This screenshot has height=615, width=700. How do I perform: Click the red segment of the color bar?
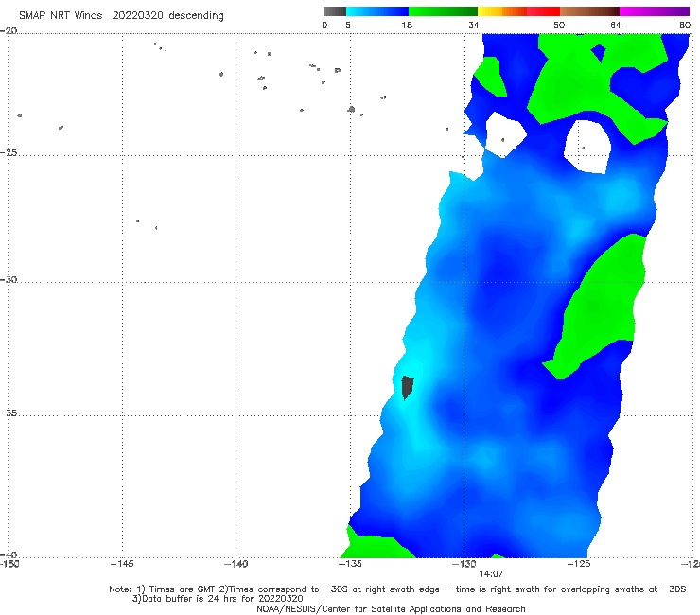(x=543, y=11)
